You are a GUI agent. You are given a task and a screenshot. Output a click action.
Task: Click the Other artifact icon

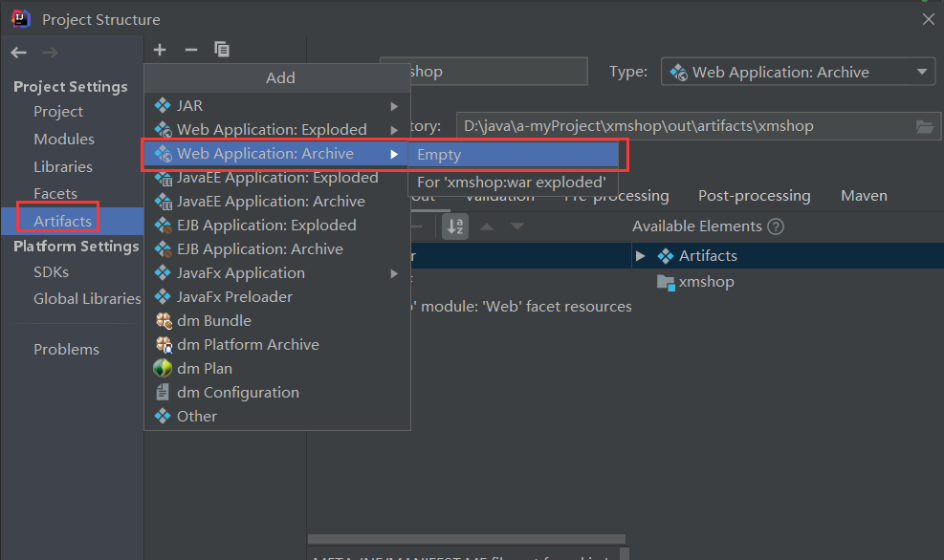pyautogui.click(x=163, y=417)
